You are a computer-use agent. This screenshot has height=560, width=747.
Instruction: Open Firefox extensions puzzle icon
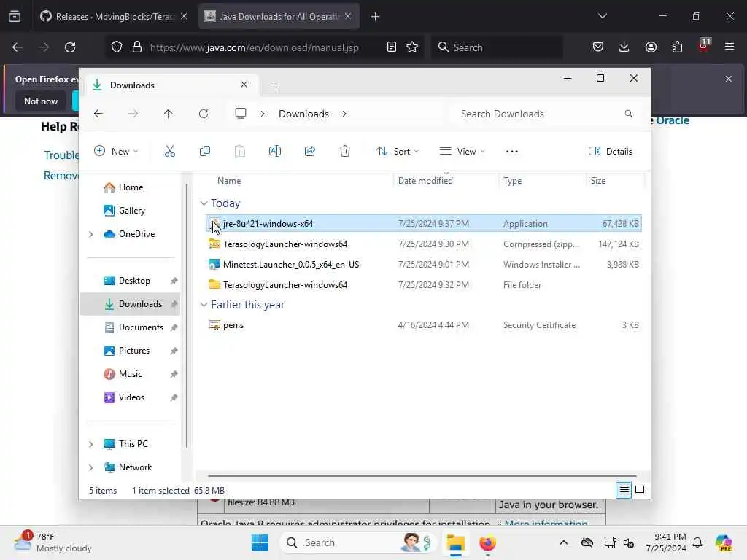click(x=677, y=47)
